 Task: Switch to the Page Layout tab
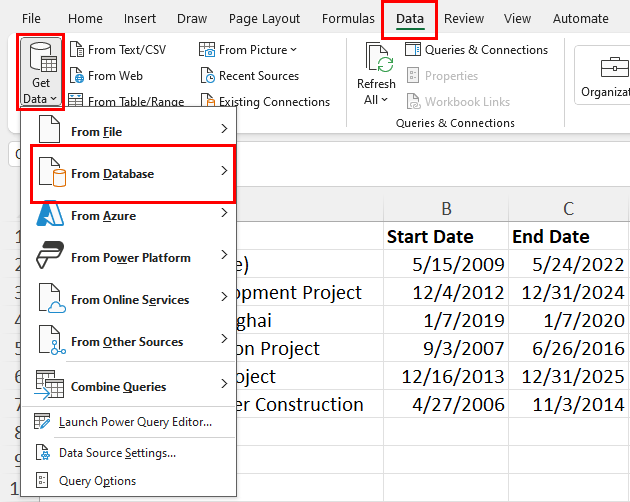pyautogui.click(x=264, y=18)
